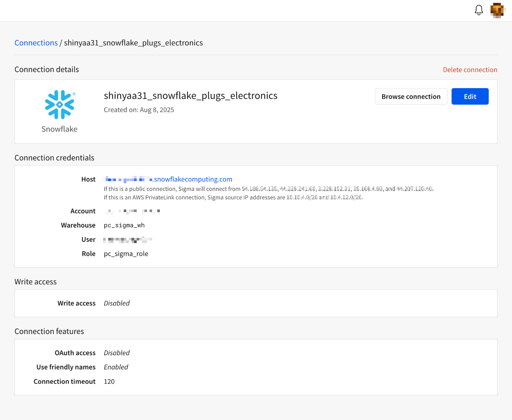Click the public connection IP note text
This screenshot has height=420, width=512.
[x=268, y=189]
